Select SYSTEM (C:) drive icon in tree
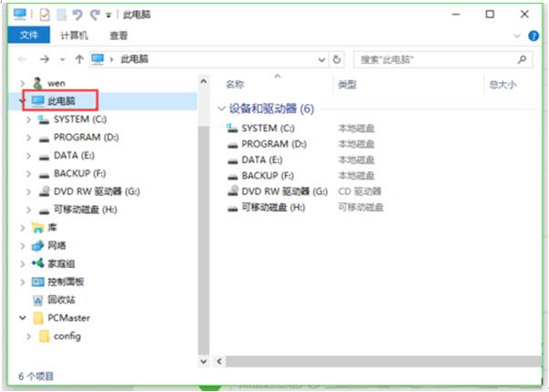The width and height of the screenshot is (549, 392). click(44, 119)
